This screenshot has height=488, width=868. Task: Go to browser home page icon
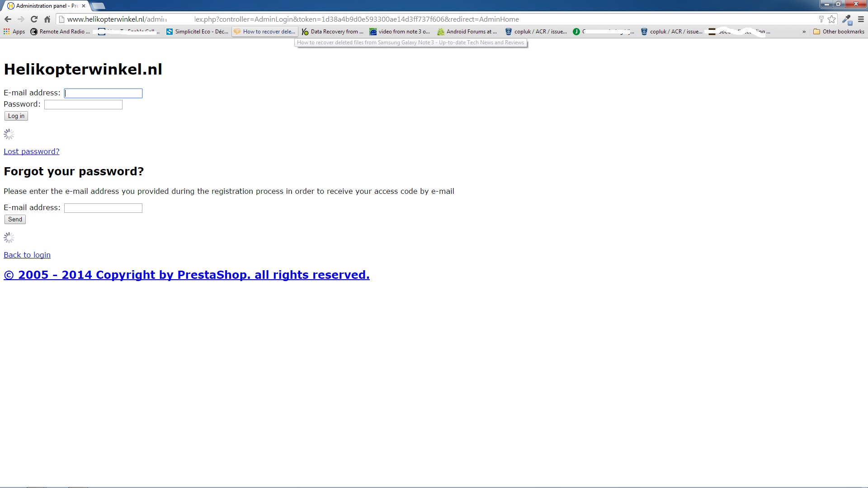point(47,19)
